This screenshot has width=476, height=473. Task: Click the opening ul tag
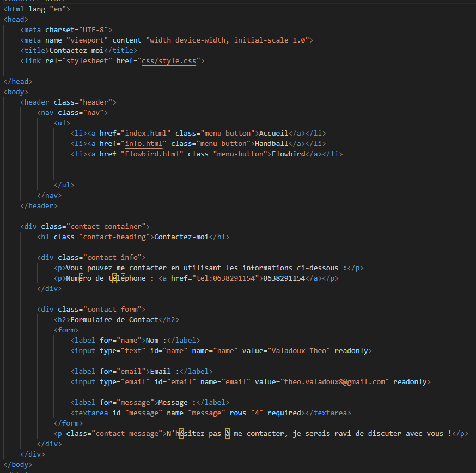click(x=62, y=123)
